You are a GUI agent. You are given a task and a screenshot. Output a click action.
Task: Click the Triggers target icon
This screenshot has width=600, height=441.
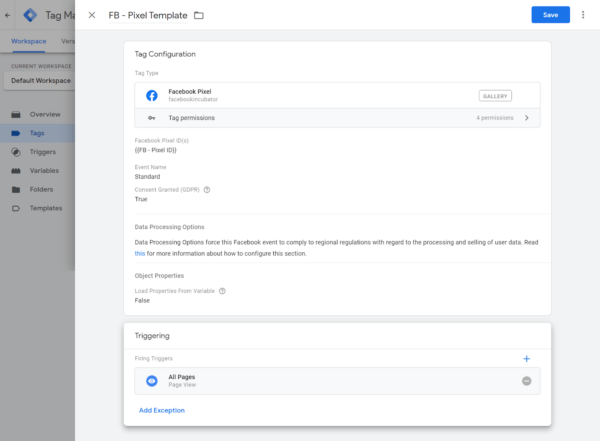[x=16, y=152]
